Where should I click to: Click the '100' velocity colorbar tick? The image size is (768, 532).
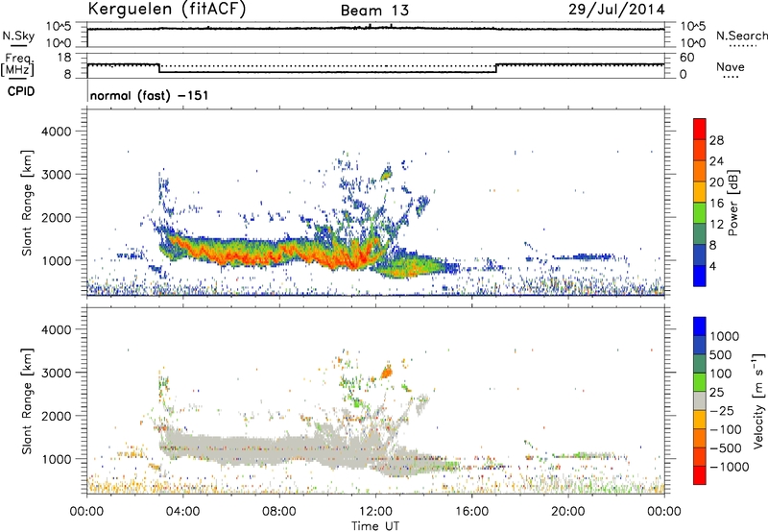[721, 374]
